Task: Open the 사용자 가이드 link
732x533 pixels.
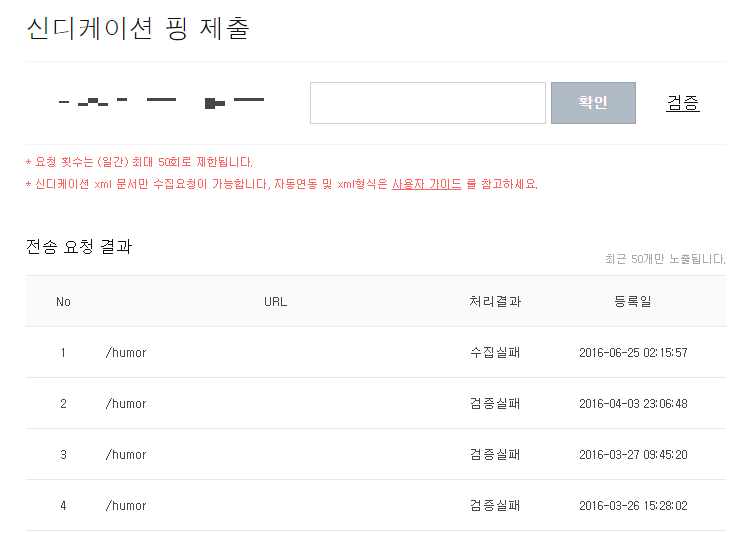Action: [x=426, y=184]
